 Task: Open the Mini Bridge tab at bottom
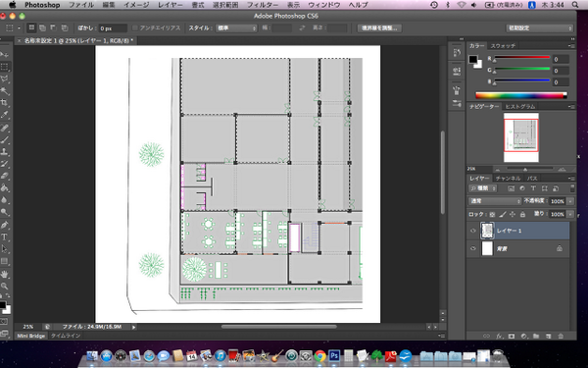[x=30, y=336]
